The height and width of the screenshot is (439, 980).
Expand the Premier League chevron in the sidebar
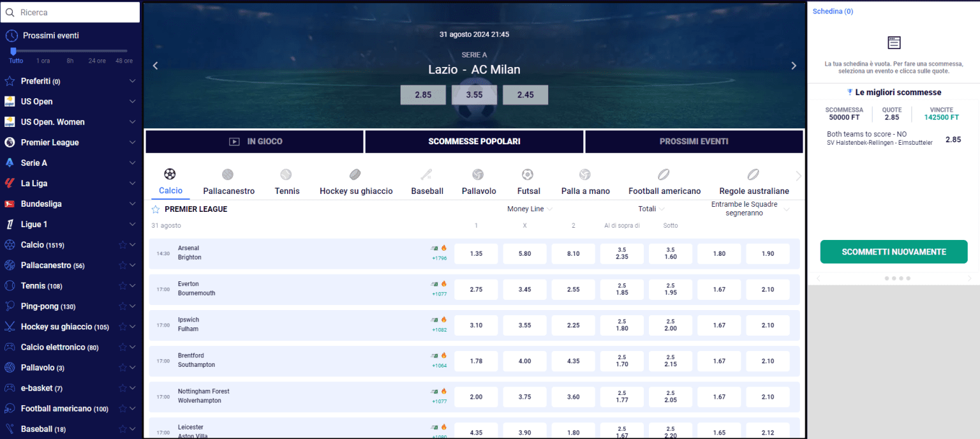[x=133, y=142]
